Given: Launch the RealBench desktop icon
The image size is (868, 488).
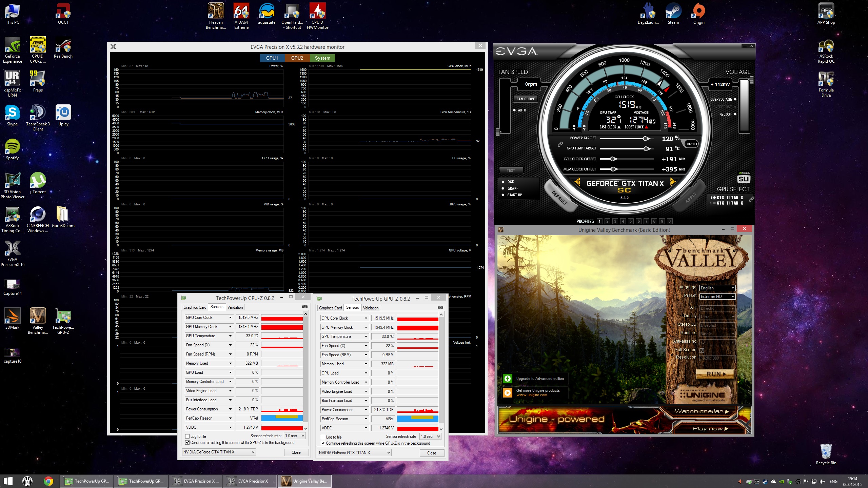Looking at the screenshot, I should [63, 48].
